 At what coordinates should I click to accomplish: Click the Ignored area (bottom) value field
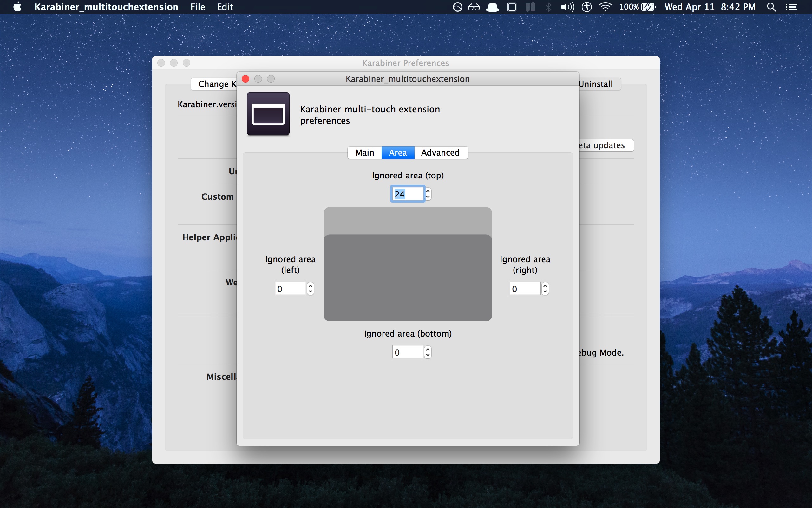tap(407, 352)
